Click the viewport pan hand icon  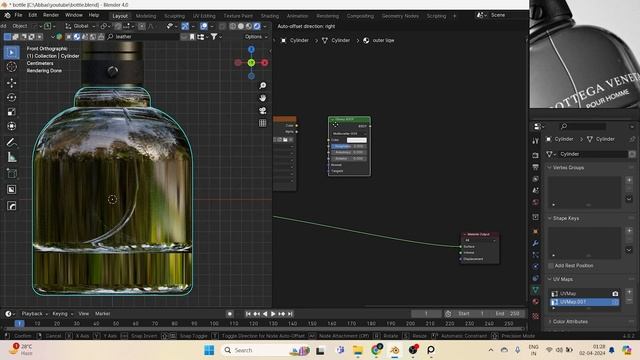tap(262, 98)
